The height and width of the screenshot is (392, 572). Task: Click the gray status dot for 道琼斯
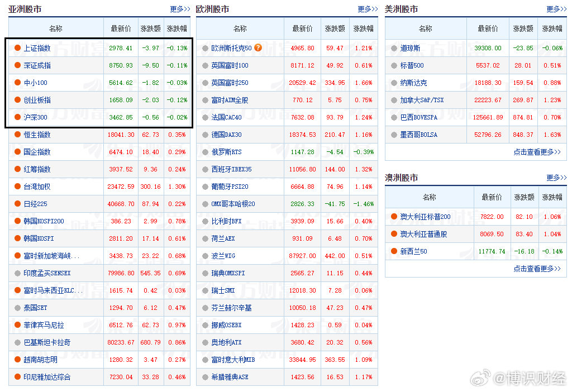tap(394, 48)
